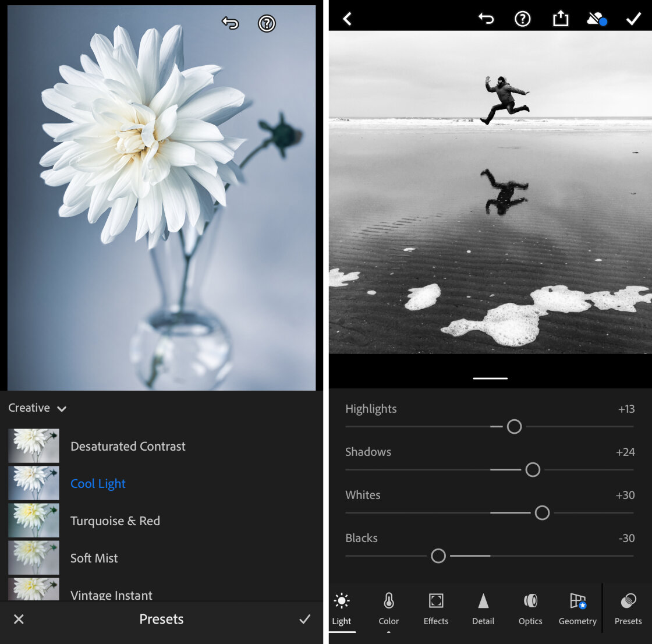Open Presets from the bottom toolbar
Image resolution: width=652 pixels, height=644 pixels.
628,609
